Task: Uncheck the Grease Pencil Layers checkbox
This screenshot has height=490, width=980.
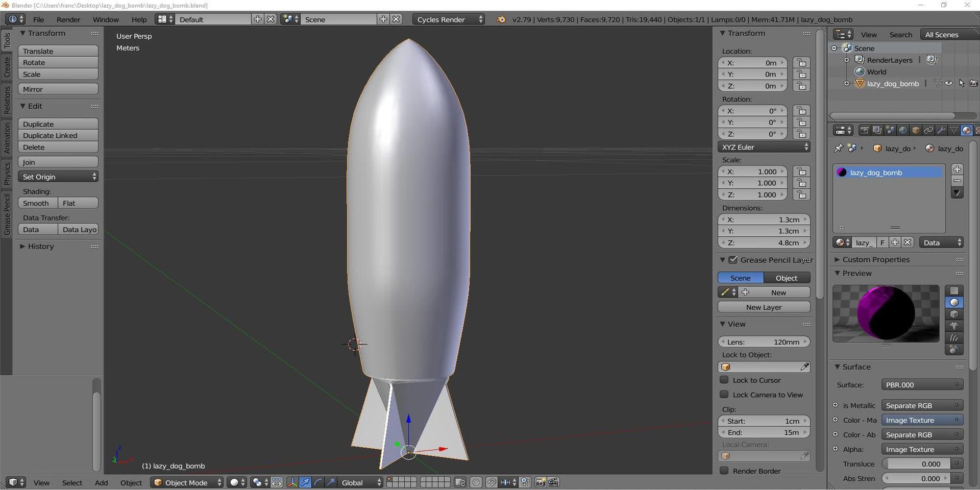Action: pyautogui.click(x=733, y=260)
